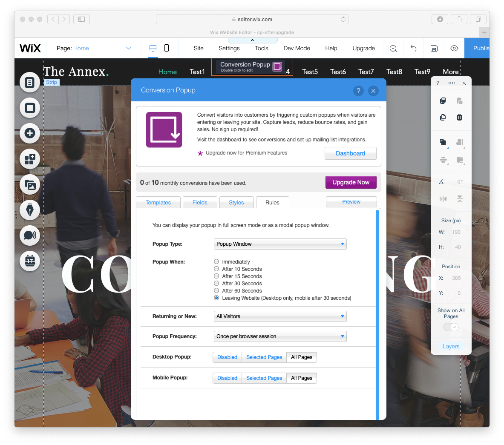Viewport: 504px width, 445px height.
Task: Open the Media manager icon
Action: [x=29, y=184]
